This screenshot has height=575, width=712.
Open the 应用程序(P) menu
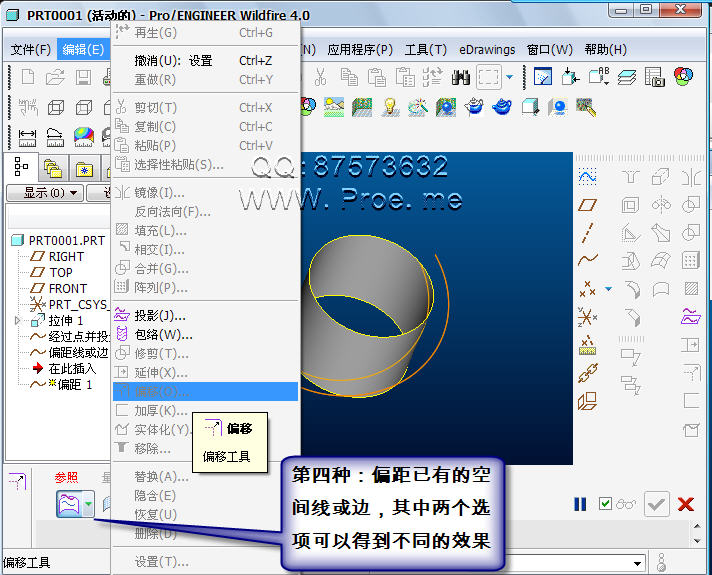pos(360,50)
